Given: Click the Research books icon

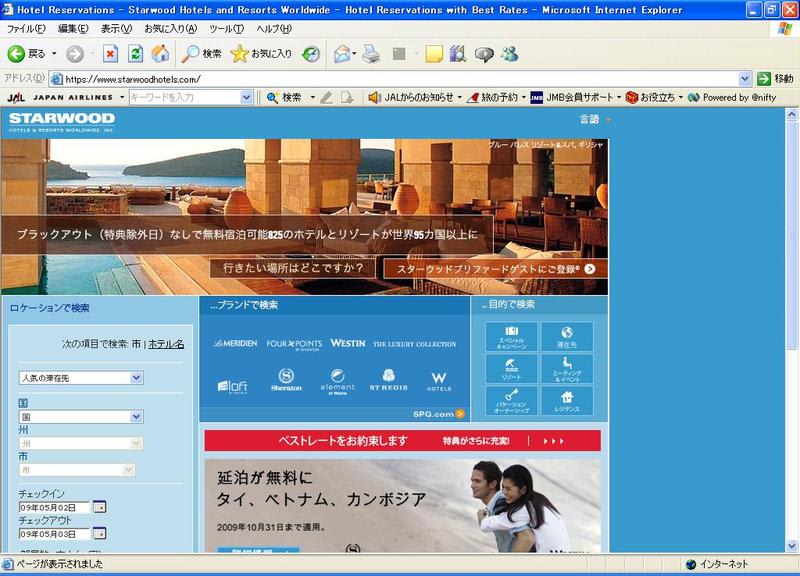Looking at the screenshot, I should click(458, 54).
